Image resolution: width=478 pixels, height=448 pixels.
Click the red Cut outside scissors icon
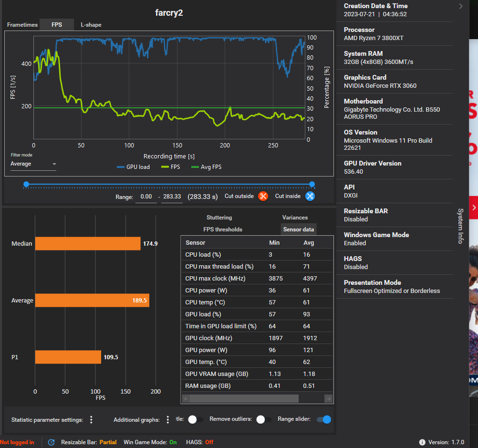pos(263,196)
